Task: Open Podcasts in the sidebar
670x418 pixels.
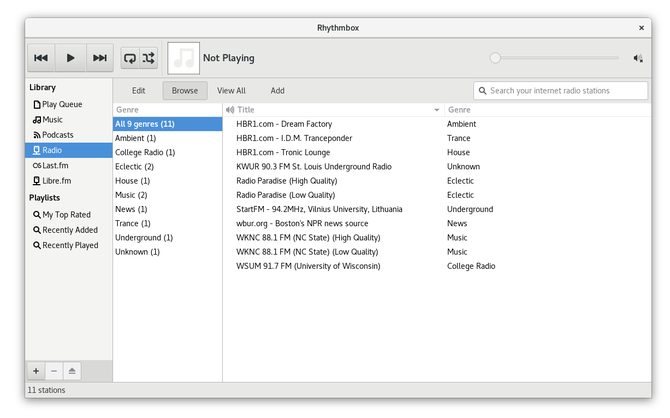Action: [x=68, y=135]
